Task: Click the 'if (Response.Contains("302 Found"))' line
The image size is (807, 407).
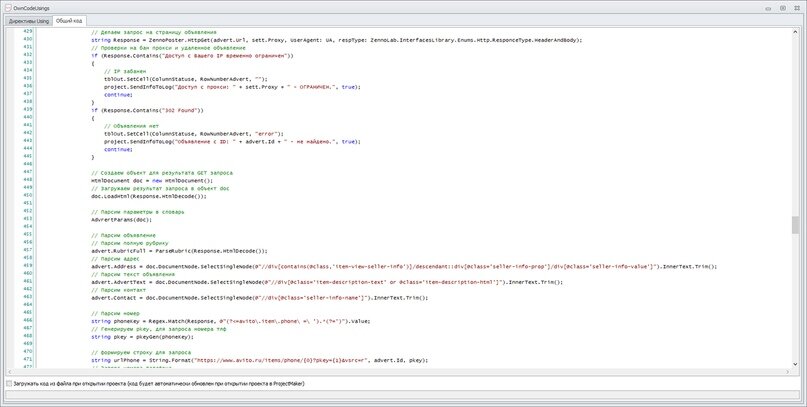Action: click(148, 110)
